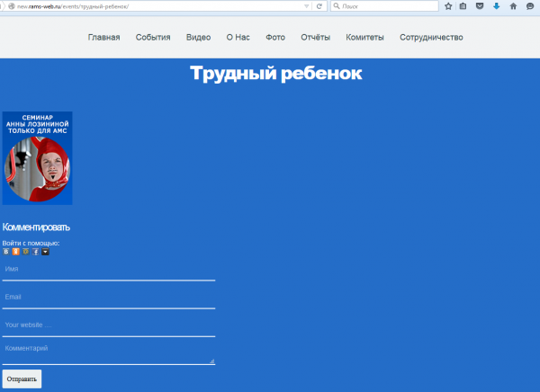Viewport: 540px width, 392px height.
Task: Click the Комментарий text area
Action: tap(109, 352)
